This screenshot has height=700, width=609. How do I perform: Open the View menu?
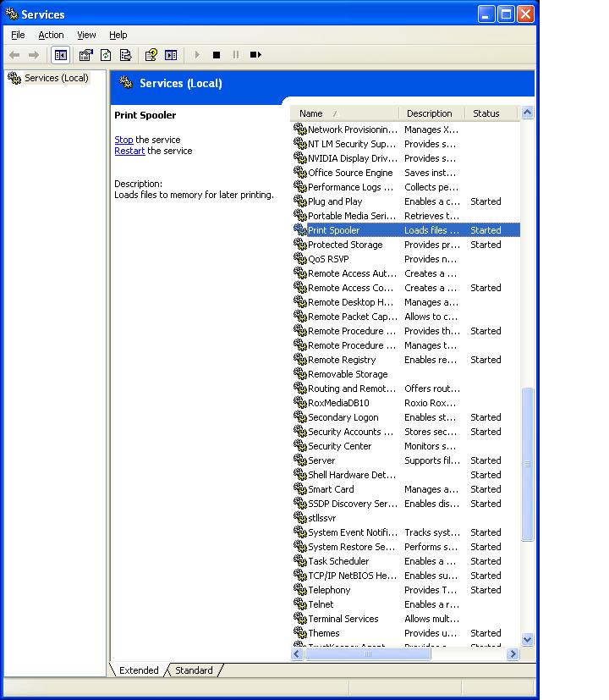[x=86, y=35]
